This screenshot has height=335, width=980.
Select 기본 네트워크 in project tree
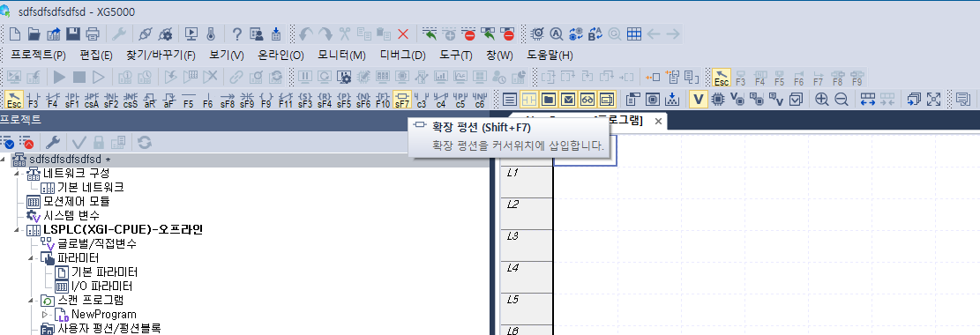click(x=91, y=187)
